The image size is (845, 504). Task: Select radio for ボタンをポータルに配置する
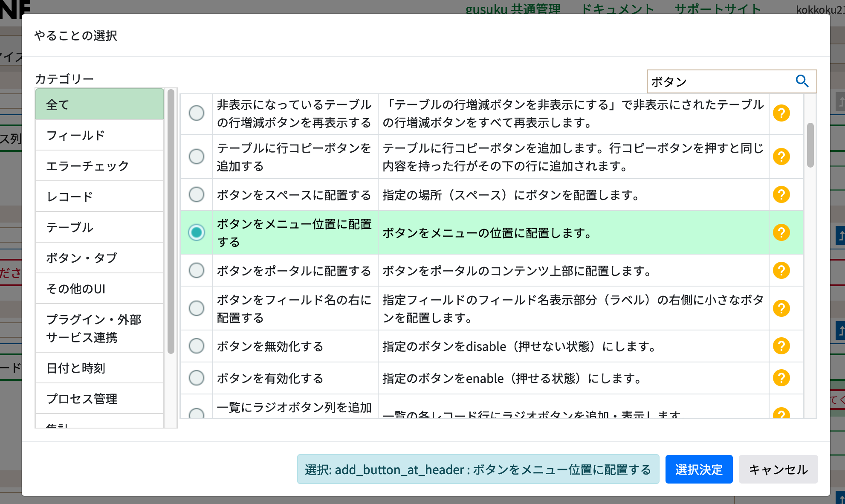click(x=197, y=270)
